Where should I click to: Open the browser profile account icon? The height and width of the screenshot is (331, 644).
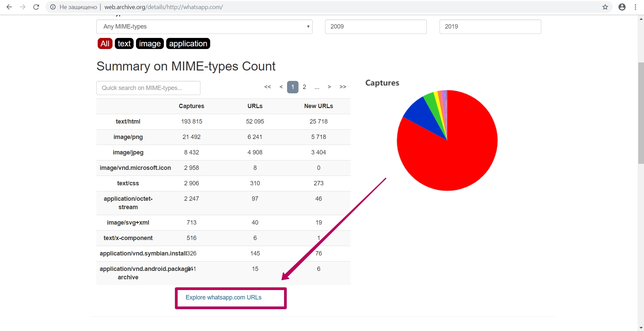tap(622, 7)
